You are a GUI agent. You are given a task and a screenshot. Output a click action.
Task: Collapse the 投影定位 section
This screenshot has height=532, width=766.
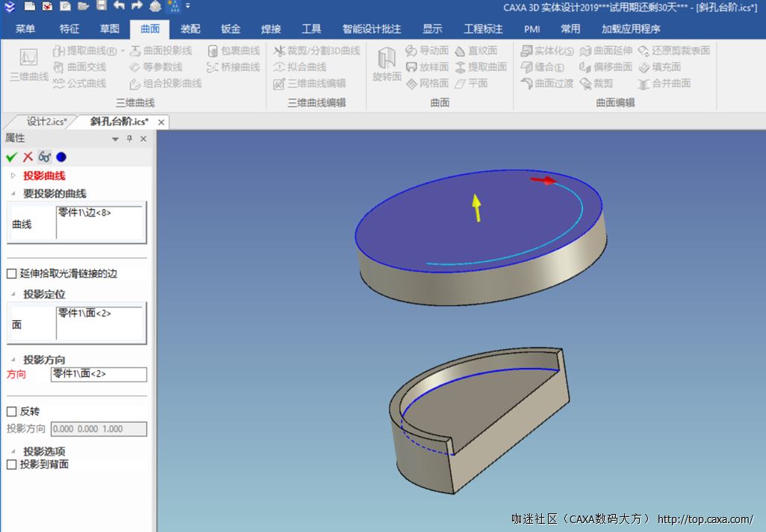(13, 294)
